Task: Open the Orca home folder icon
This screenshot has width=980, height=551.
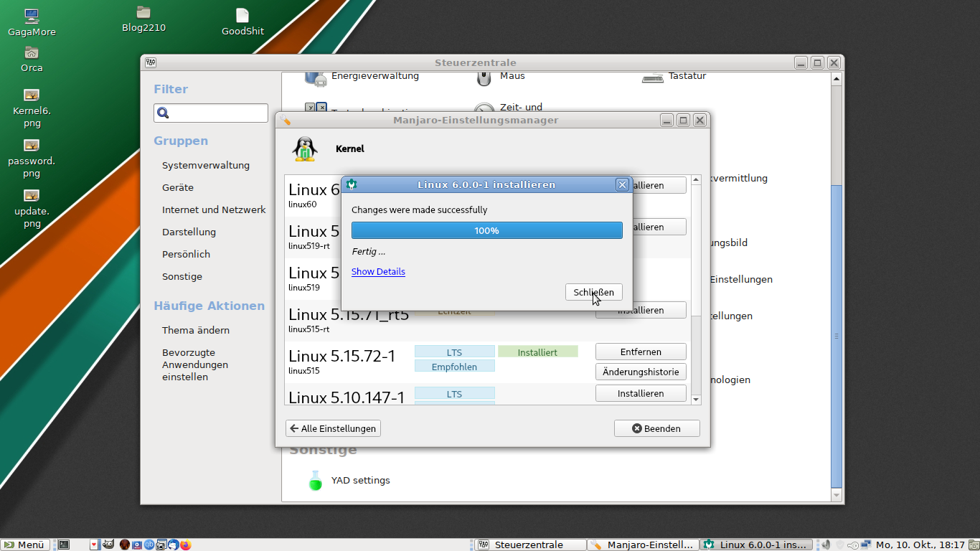Action: tap(31, 52)
